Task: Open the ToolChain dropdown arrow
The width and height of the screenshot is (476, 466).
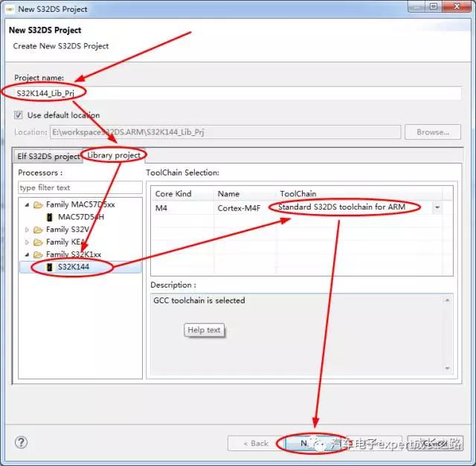Action: 437,207
